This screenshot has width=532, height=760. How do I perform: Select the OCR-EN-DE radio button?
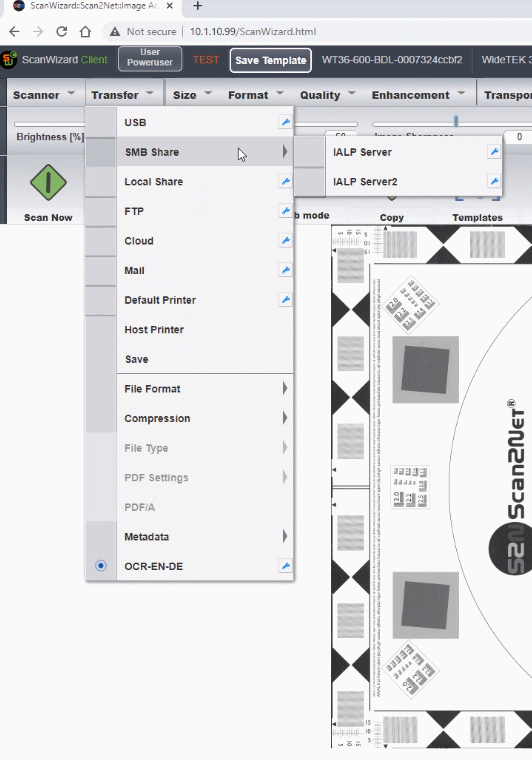click(101, 566)
